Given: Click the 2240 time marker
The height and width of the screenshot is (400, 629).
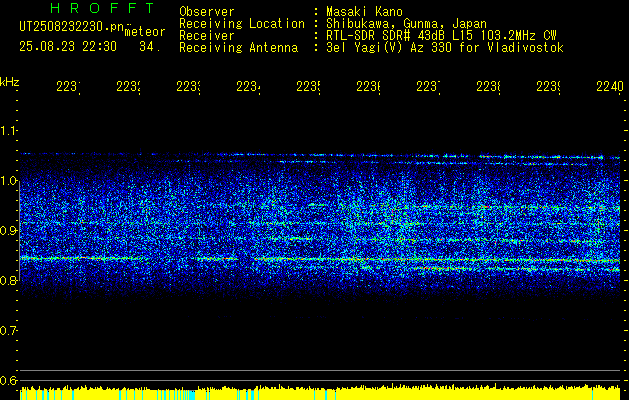Looking at the screenshot, I should click(x=610, y=87).
